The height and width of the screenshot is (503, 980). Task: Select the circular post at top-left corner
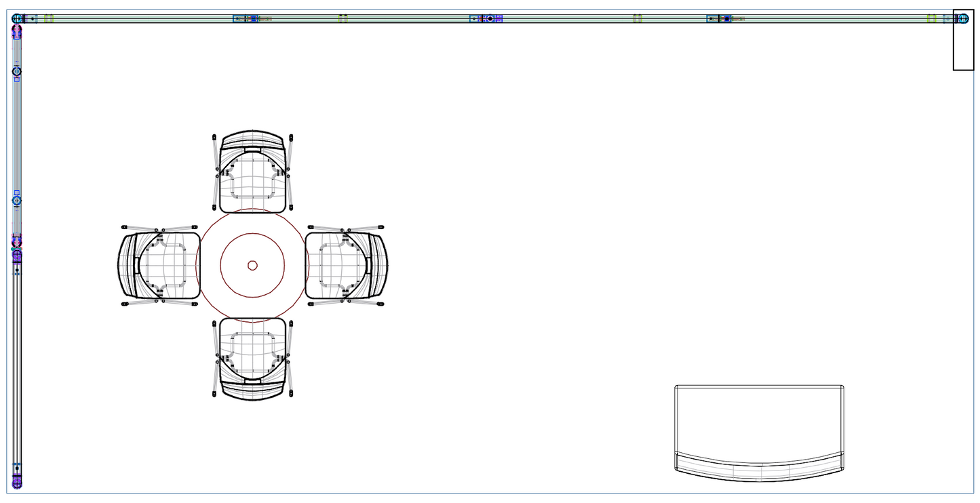[17, 18]
